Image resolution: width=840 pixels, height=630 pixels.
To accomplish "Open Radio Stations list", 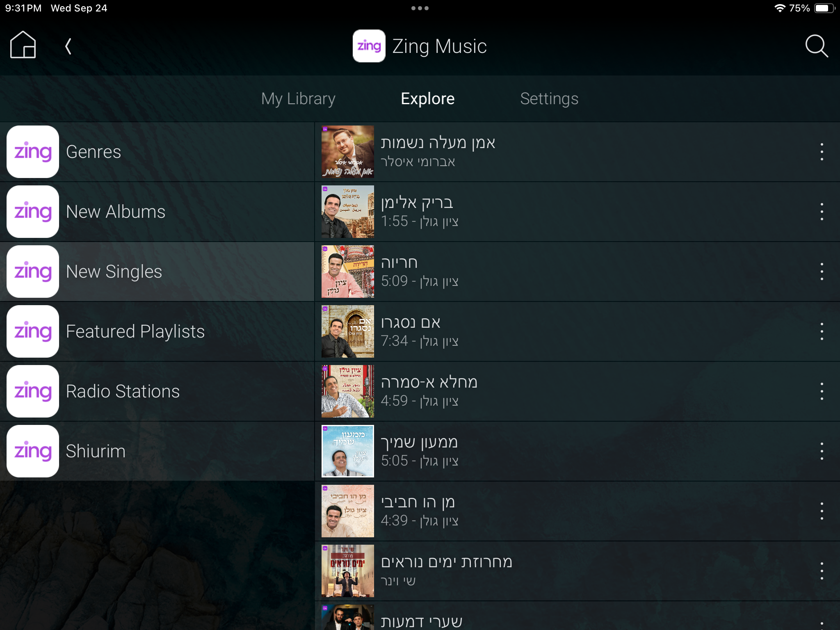I will click(157, 391).
